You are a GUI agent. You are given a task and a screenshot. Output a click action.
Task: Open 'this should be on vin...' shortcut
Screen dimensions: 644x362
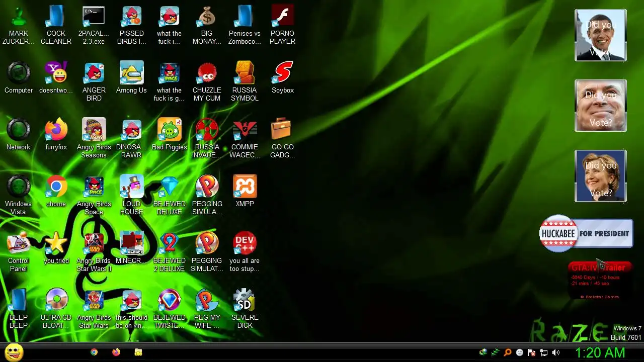[131, 309]
